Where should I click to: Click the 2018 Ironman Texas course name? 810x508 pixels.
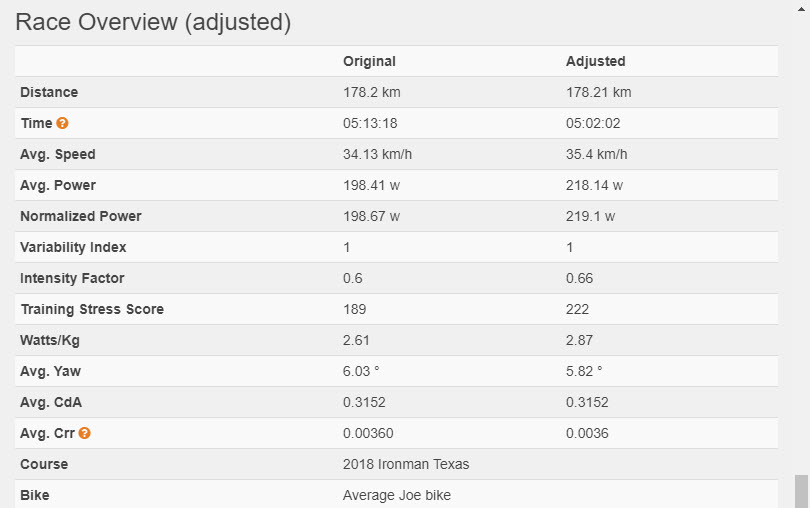406,464
